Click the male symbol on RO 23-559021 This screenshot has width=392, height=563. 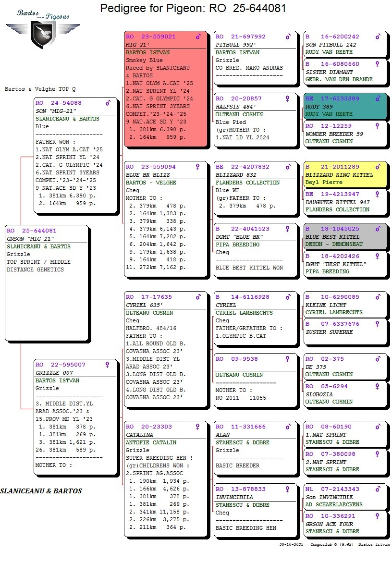coord(198,37)
